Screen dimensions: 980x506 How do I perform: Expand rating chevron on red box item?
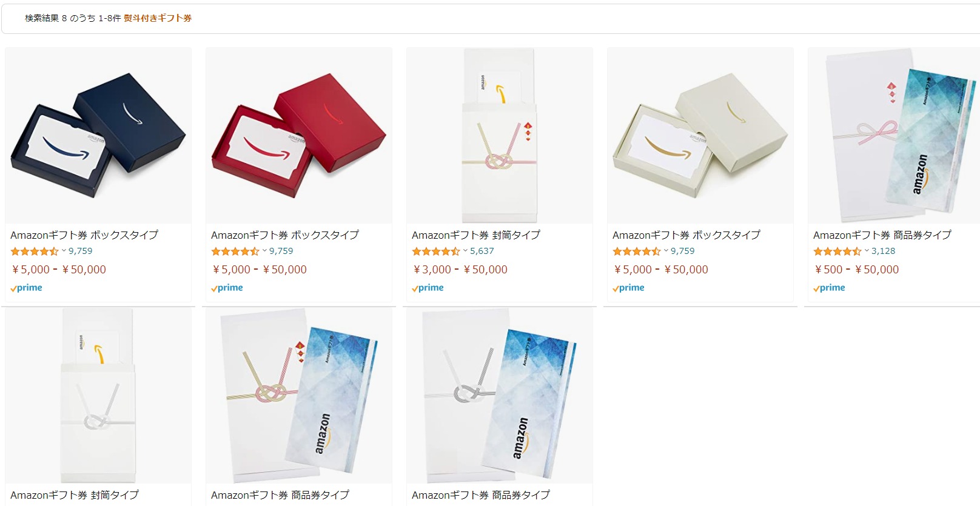tap(264, 251)
